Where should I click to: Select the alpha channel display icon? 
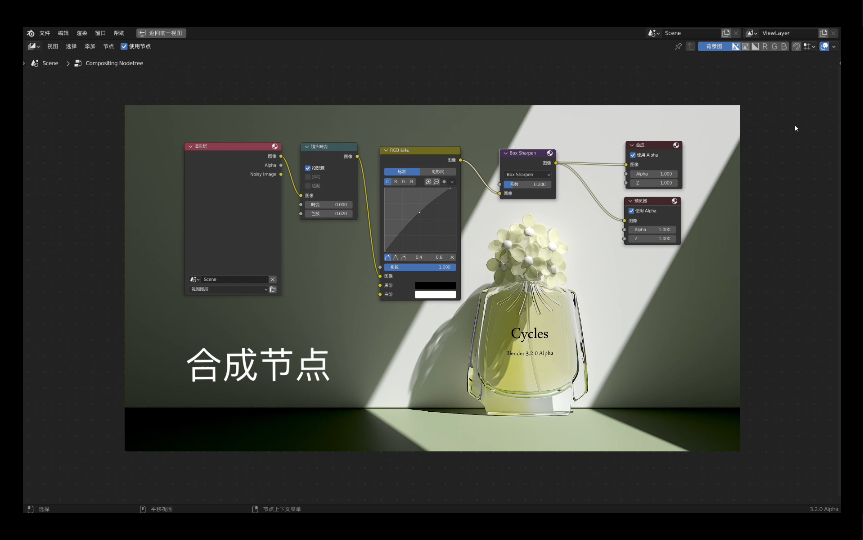coord(755,47)
